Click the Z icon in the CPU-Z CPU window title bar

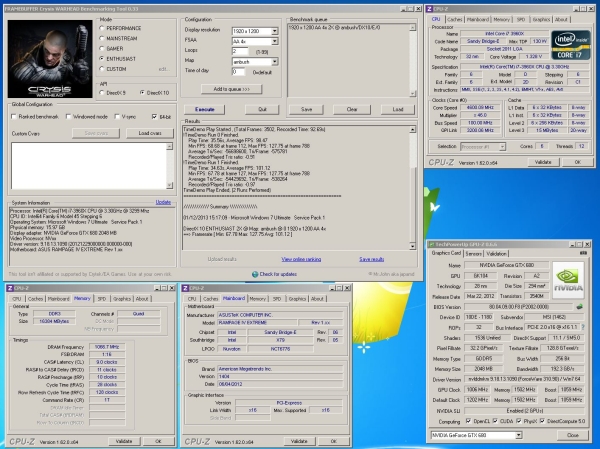click(429, 8)
